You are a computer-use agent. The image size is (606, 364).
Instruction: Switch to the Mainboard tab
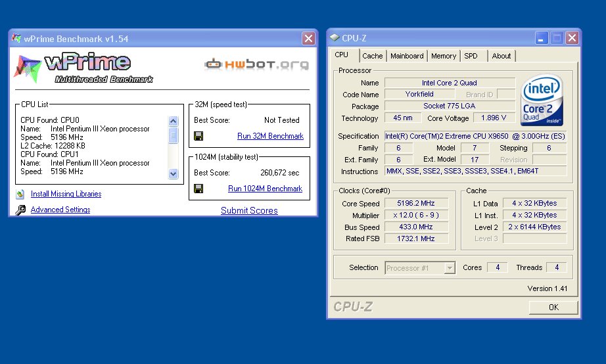click(x=407, y=56)
